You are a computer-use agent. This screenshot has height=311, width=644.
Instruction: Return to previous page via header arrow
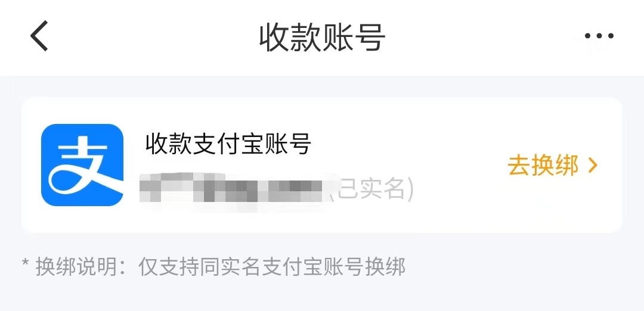point(39,36)
